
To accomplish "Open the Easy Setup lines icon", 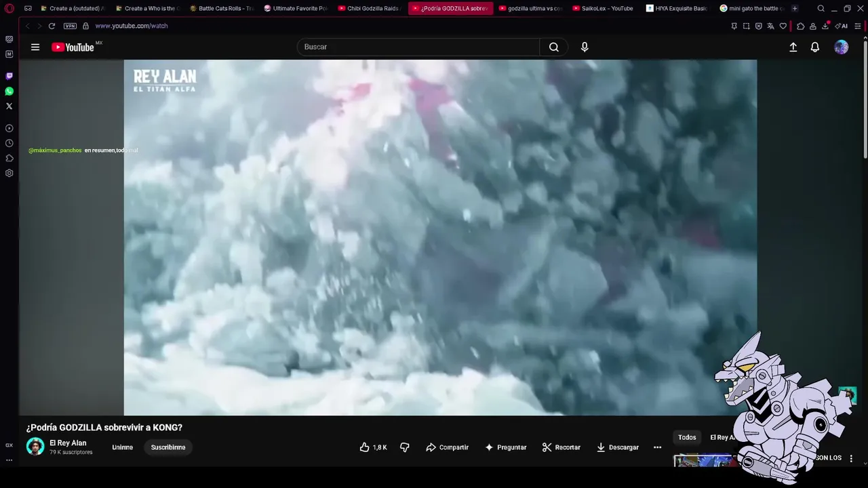I will tap(857, 26).
